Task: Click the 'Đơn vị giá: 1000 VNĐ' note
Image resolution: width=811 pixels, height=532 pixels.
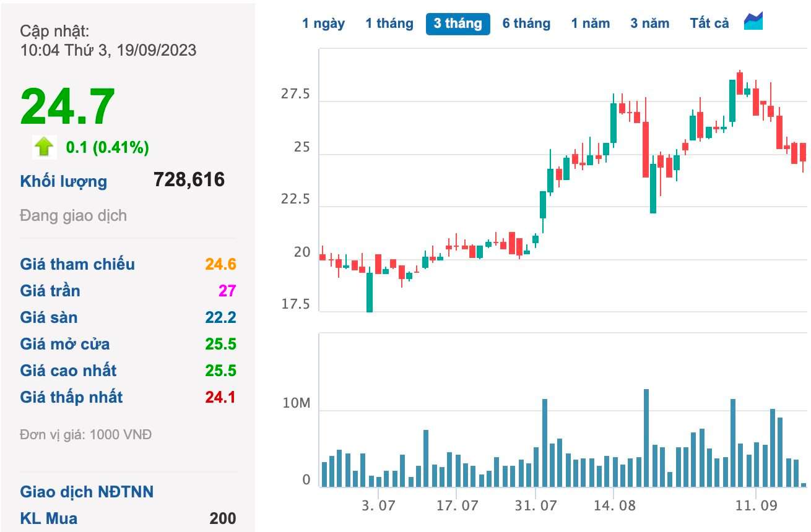Action: [x=86, y=435]
